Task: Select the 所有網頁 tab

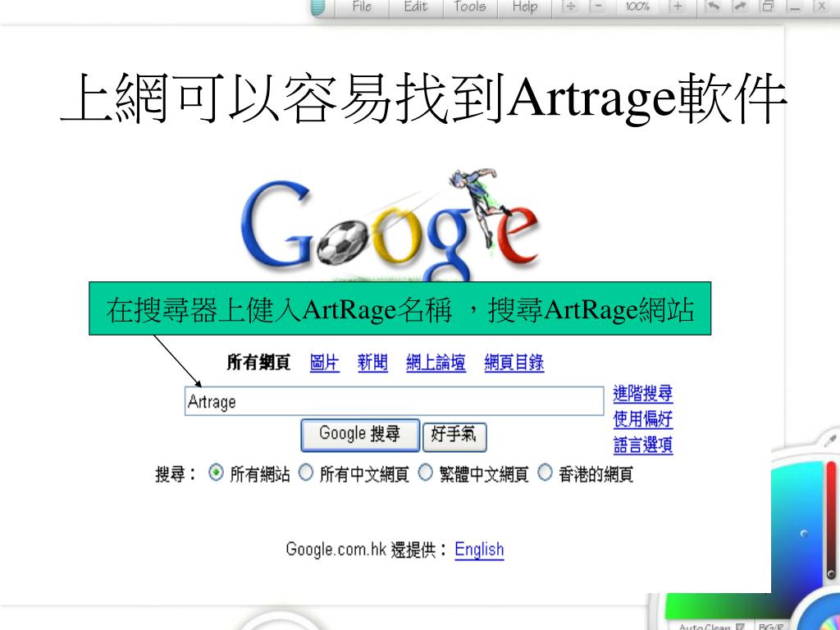Action: click(x=258, y=363)
